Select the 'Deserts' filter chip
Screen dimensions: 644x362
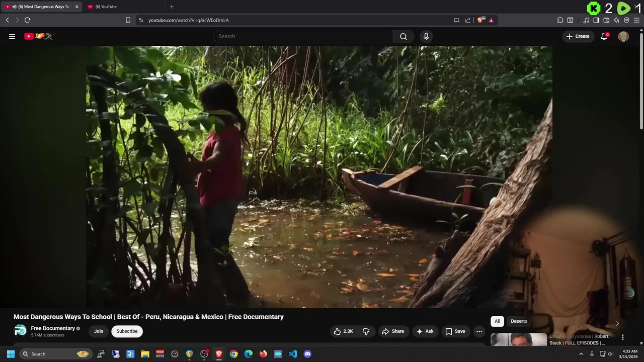point(519,321)
